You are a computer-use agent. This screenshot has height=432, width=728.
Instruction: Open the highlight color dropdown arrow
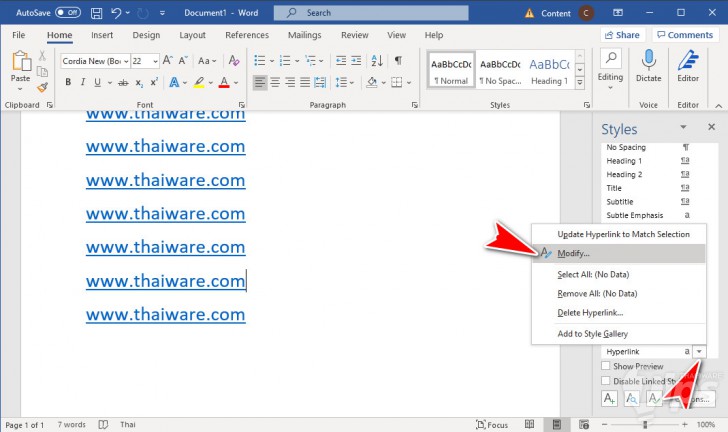pyautogui.click(x=210, y=83)
